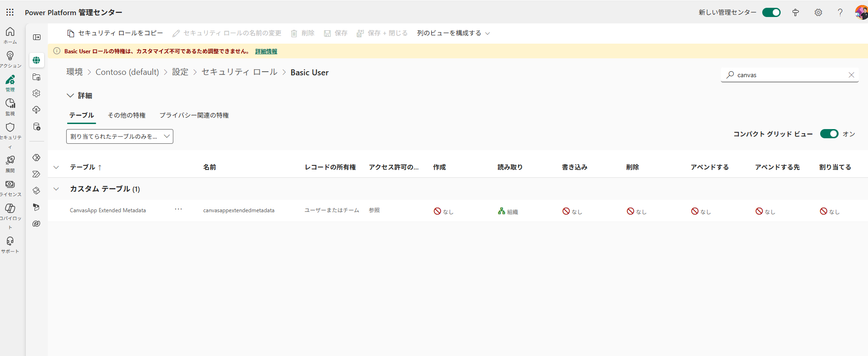Open 列のビューを構成する dropdown
This screenshot has height=356, width=868.
point(453,33)
